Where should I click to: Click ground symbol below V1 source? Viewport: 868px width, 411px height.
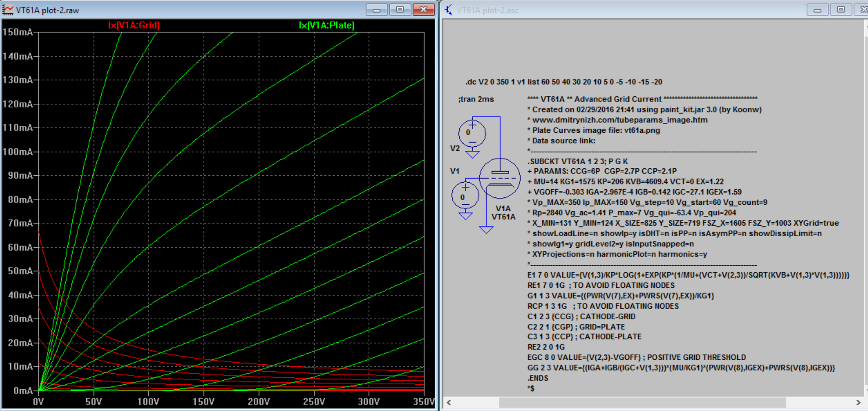click(465, 215)
